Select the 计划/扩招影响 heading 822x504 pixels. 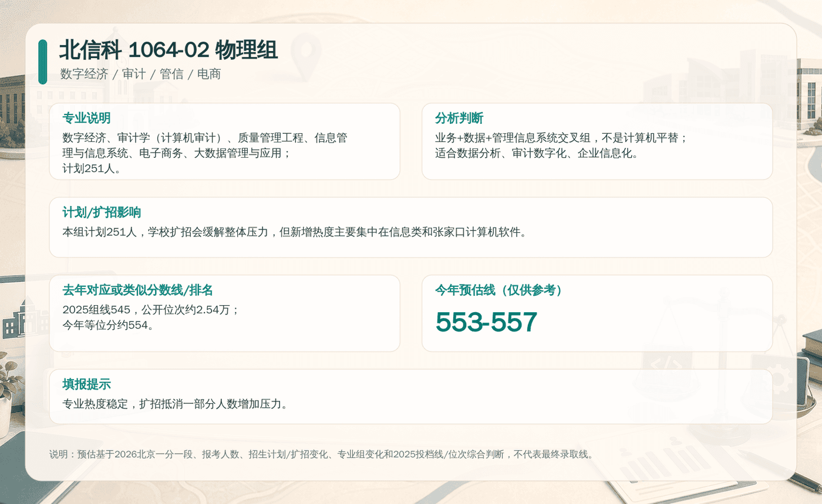pyautogui.click(x=102, y=212)
